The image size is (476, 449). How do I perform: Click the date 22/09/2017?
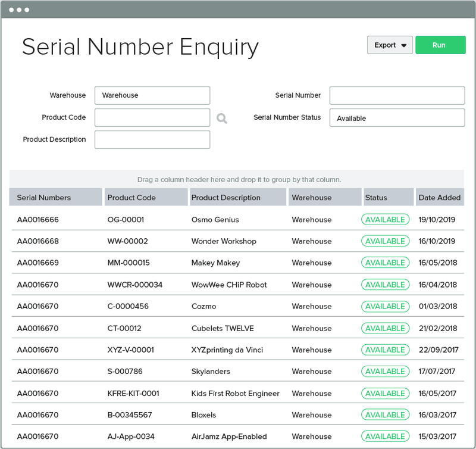tap(439, 350)
